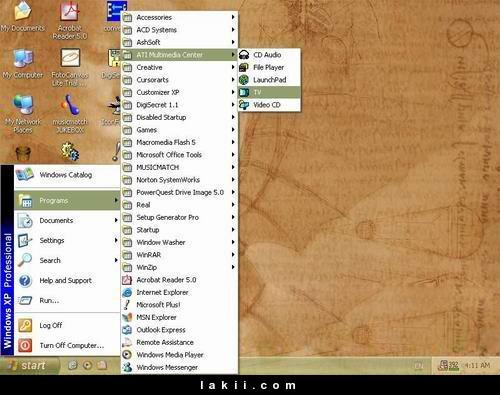Open the Programs menu entry

67,200
